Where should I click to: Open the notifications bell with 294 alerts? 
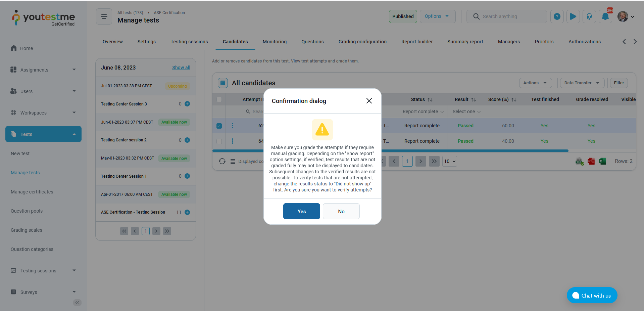click(605, 16)
